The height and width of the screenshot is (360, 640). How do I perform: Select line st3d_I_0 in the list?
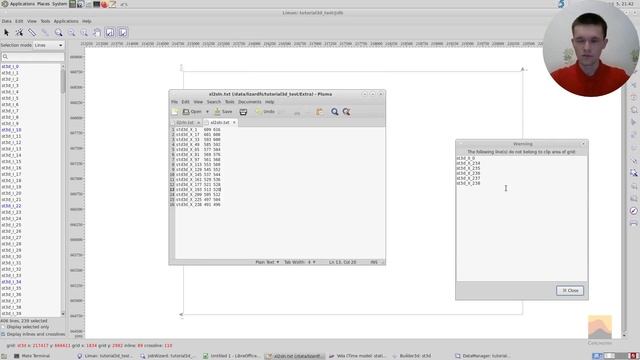click(10, 67)
